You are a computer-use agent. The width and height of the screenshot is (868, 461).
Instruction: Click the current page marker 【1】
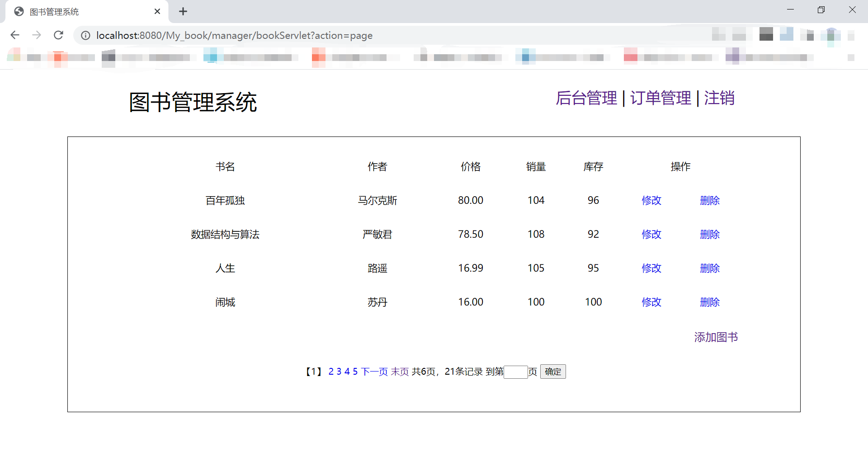[314, 372]
